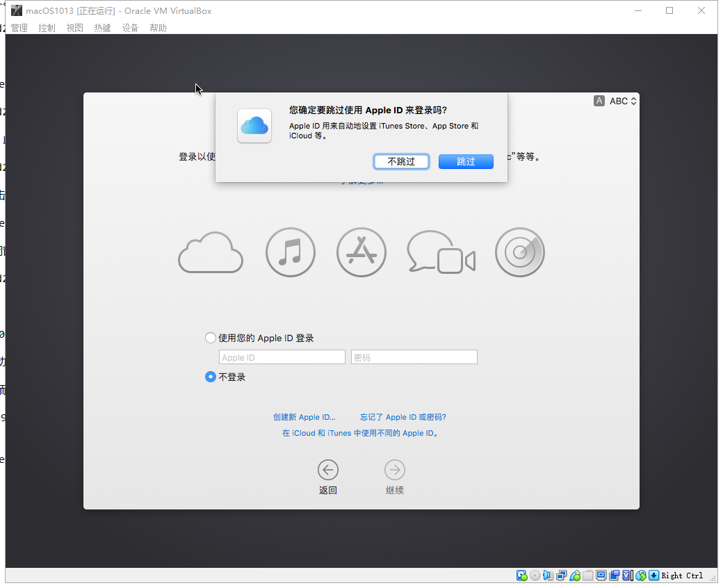Open the 忘记了 Apple ID 或密码 link
Viewport: 723px width, 588px height.
[403, 417]
